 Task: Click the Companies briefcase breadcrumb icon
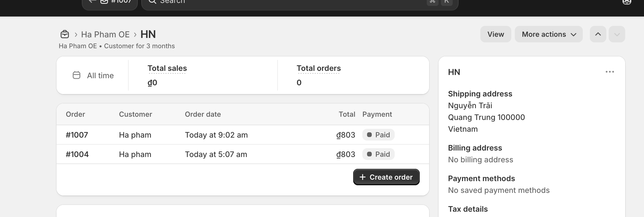point(65,34)
